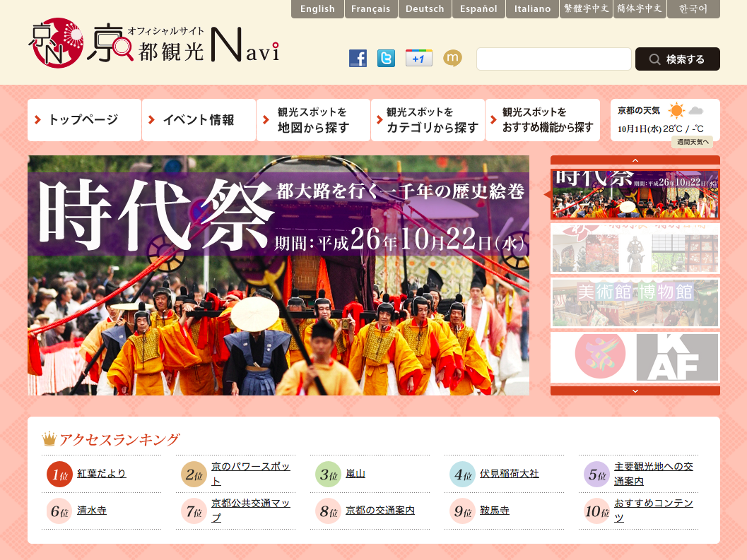Viewport: 747px width, 560px height.
Task: Switch language to Deutsch
Action: click(425, 8)
